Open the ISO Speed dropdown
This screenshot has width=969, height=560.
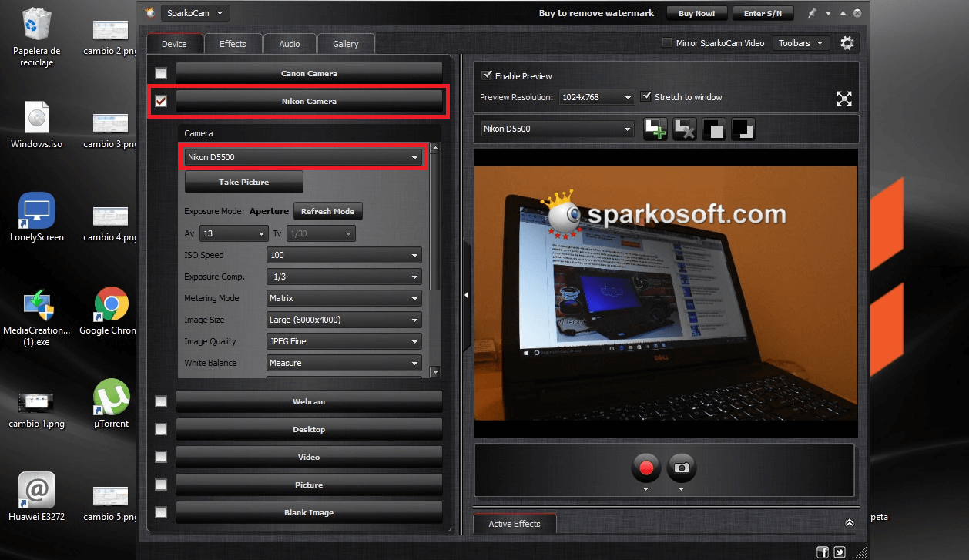[x=344, y=255]
